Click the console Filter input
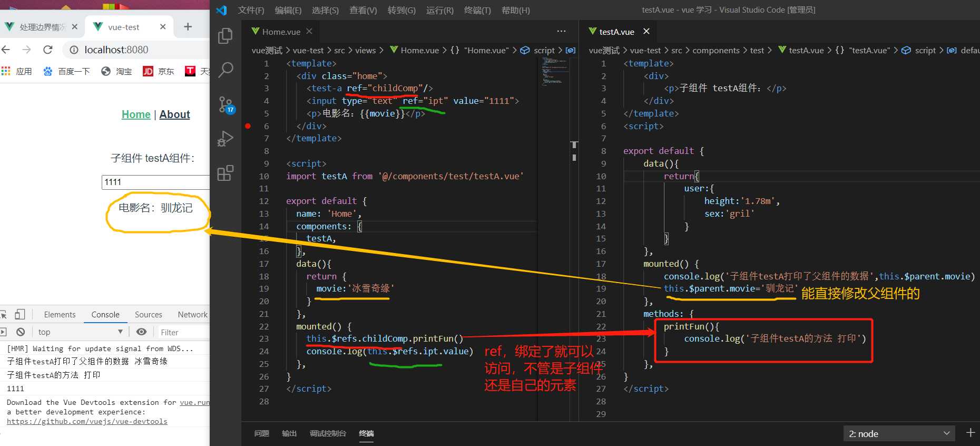This screenshot has width=980, height=446. tap(184, 332)
